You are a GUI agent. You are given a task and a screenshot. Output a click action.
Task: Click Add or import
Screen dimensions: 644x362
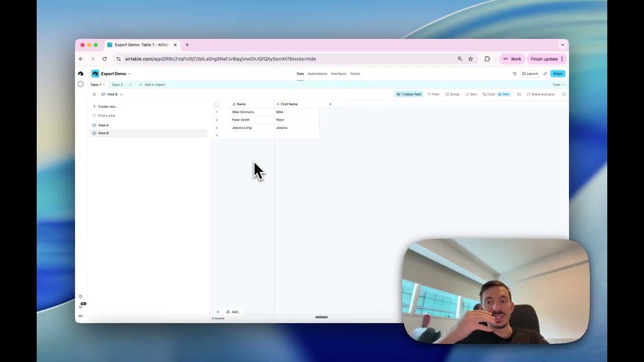152,84
